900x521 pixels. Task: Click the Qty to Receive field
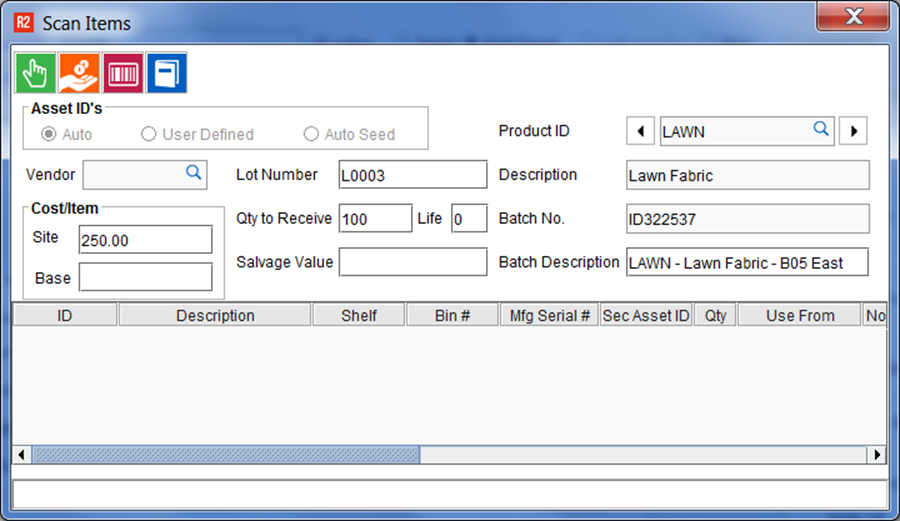pyautogui.click(x=375, y=218)
